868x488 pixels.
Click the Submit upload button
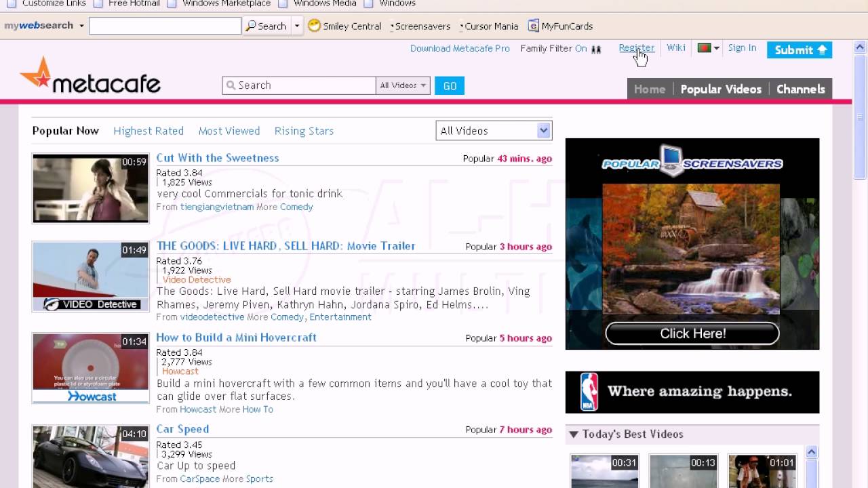click(800, 50)
